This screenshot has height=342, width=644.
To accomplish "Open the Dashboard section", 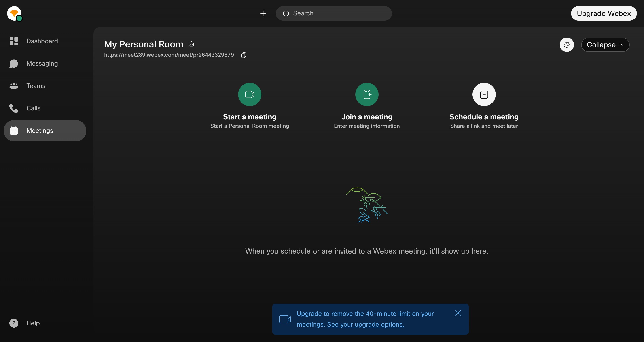I will 45,41.
